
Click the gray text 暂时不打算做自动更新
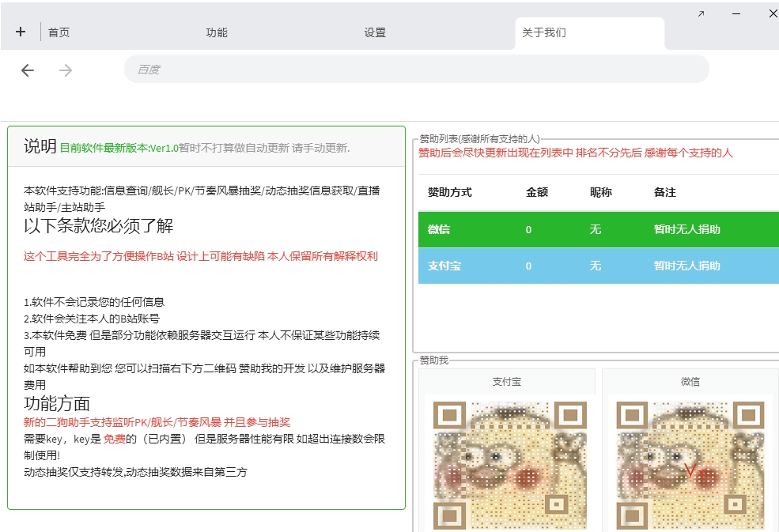(x=233, y=148)
